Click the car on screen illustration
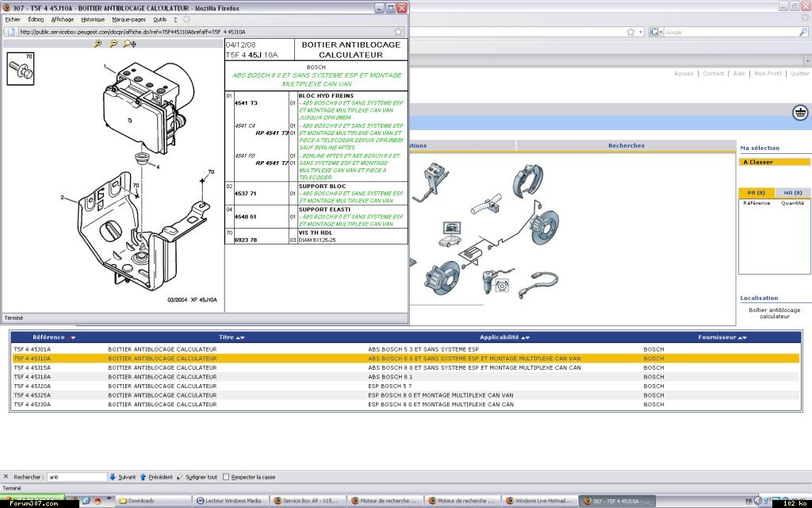The height and width of the screenshot is (508, 812). (451, 234)
